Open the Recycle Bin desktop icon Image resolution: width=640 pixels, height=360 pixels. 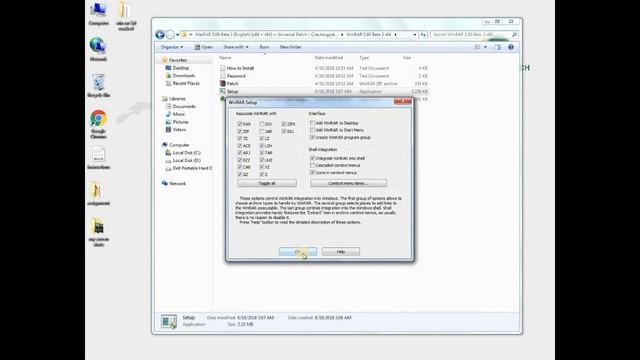pos(98,86)
